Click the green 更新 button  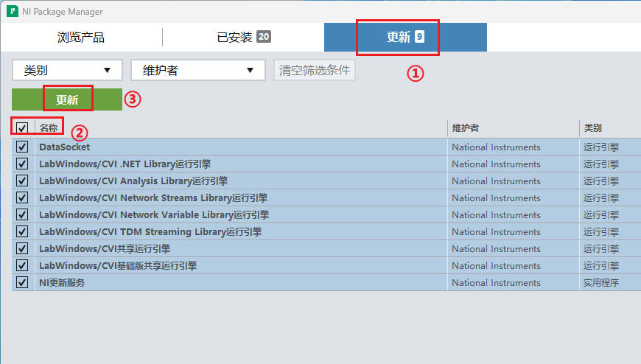point(67,99)
